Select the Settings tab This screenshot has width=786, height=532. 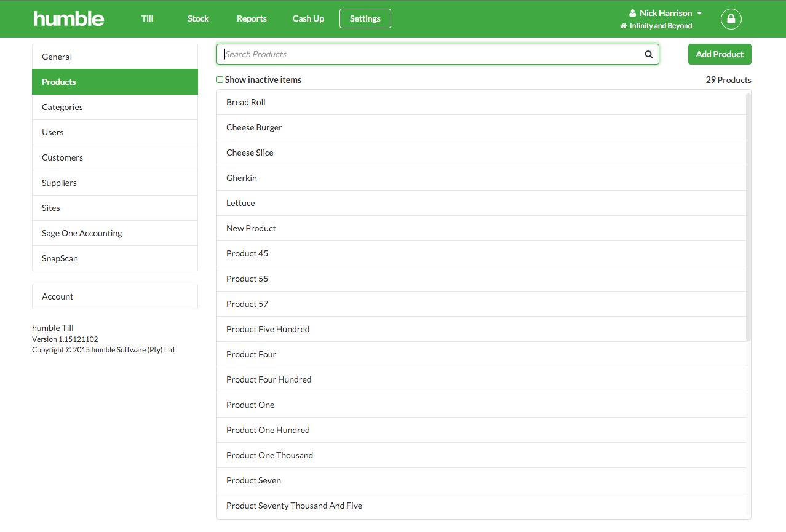365,18
